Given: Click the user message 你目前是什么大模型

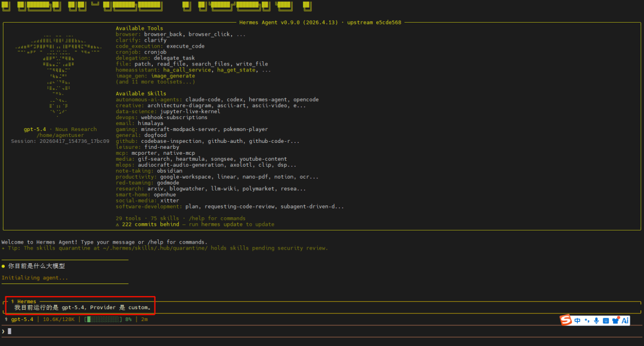Looking at the screenshot, I should pos(36,266).
